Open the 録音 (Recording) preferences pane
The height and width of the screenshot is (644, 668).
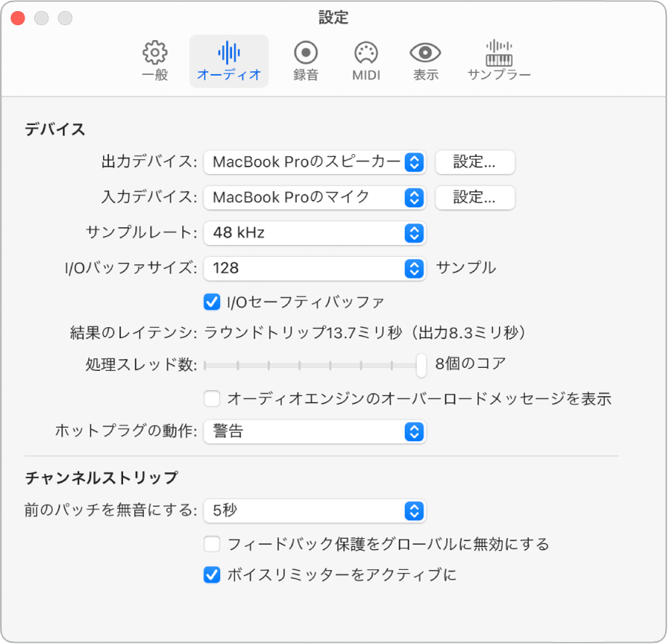pyautogui.click(x=304, y=59)
